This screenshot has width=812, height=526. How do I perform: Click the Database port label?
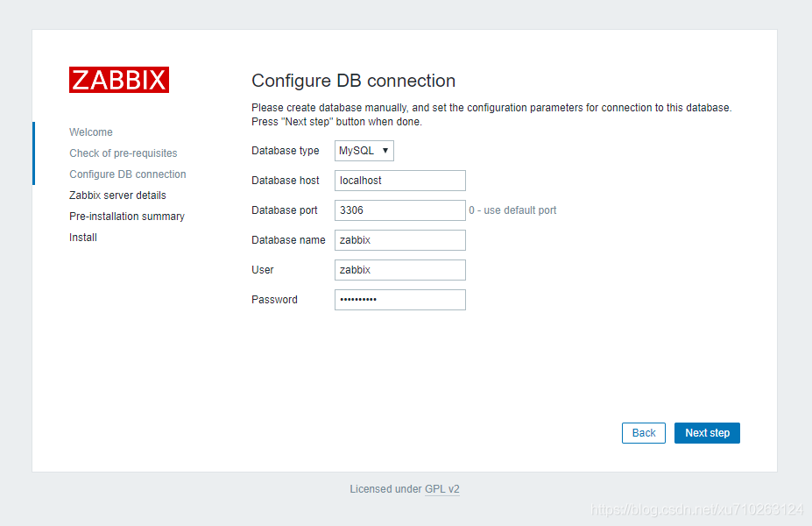[285, 210]
